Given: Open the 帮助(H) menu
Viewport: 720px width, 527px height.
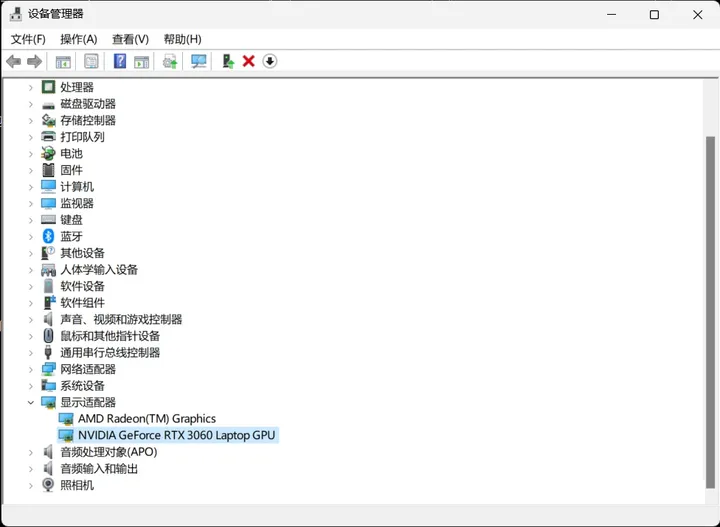Looking at the screenshot, I should 182,39.
